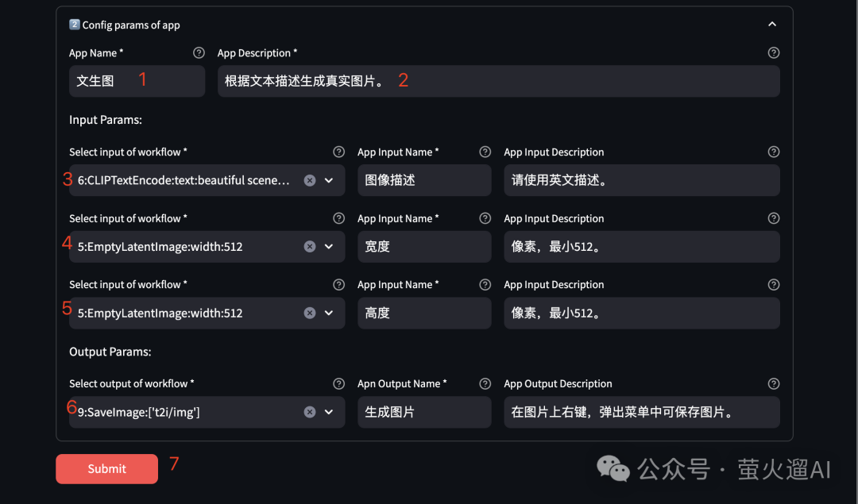Image resolution: width=858 pixels, height=504 pixels.
Task: Click the 生成图片 output name field
Action: pyautogui.click(x=424, y=412)
